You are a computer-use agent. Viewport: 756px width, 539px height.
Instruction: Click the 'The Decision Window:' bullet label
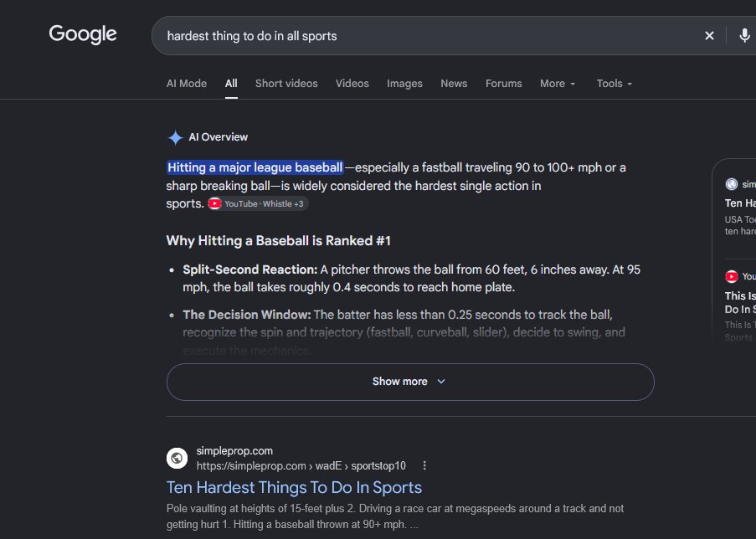pos(246,315)
